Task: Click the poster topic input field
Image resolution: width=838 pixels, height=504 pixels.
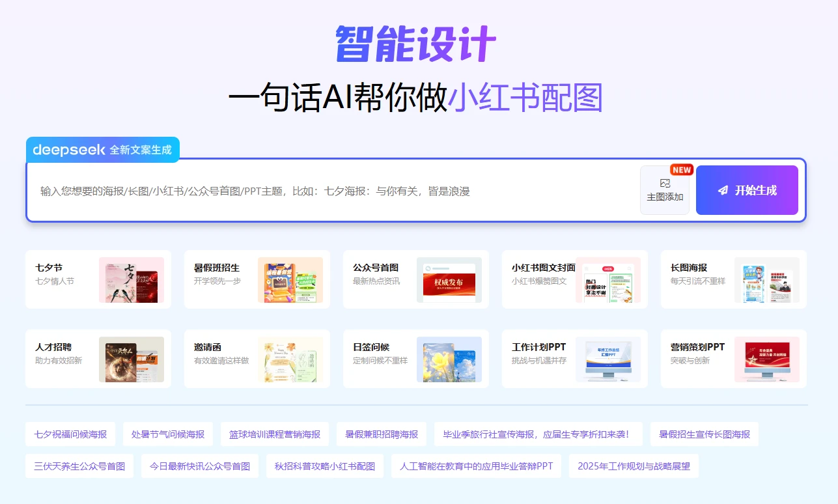Action: tap(326, 190)
